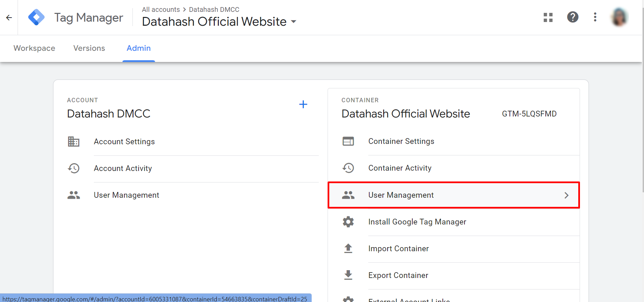Click the Tag Manager diamond logo

click(x=36, y=17)
